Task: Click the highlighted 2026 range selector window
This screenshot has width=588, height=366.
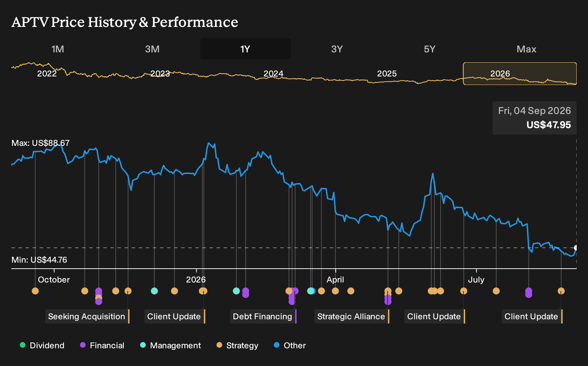Action: pyautogui.click(x=520, y=74)
